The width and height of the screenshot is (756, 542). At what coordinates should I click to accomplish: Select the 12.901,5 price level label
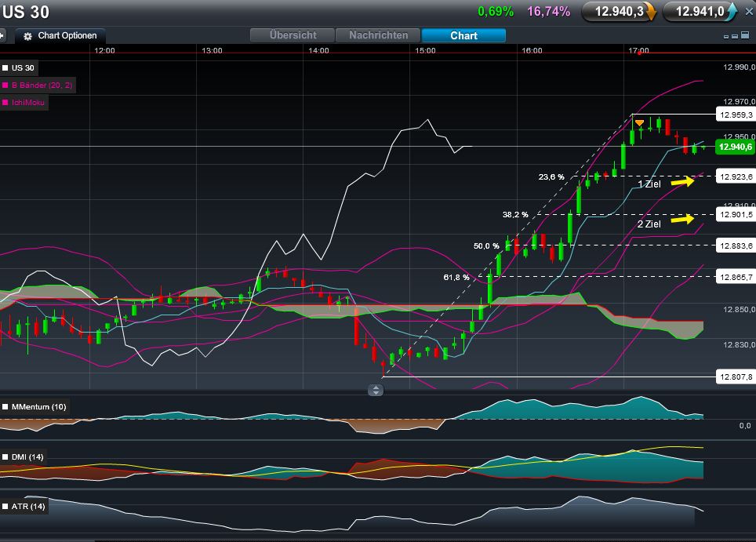coord(736,215)
